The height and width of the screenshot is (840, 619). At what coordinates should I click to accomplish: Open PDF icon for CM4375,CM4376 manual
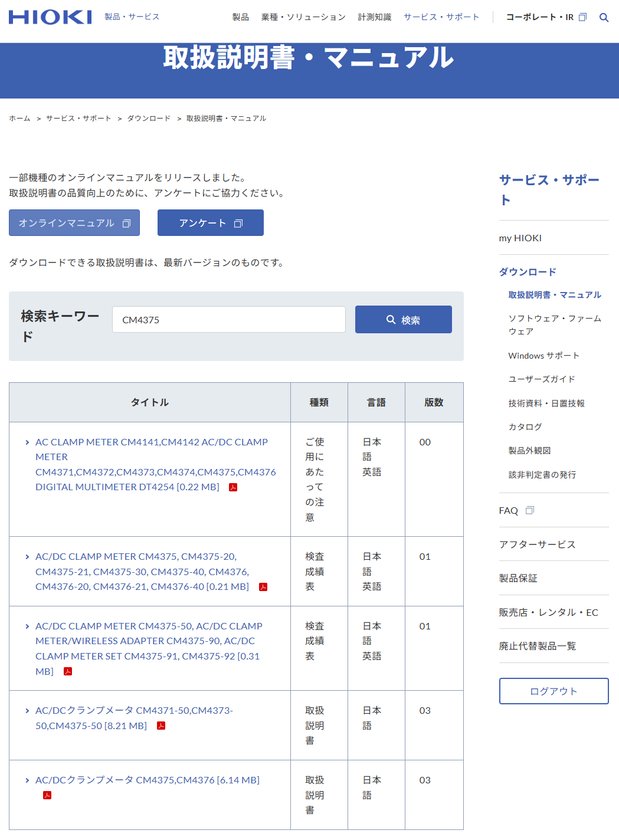coord(47,795)
